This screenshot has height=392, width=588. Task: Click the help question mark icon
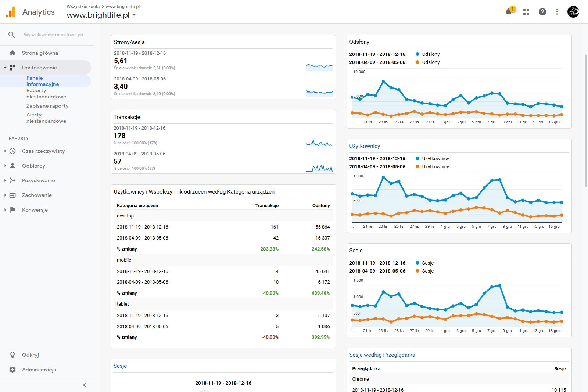[542, 12]
